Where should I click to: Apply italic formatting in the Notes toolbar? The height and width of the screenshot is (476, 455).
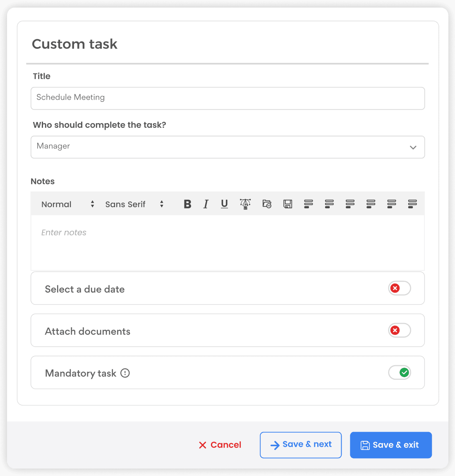(x=206, y=204)
